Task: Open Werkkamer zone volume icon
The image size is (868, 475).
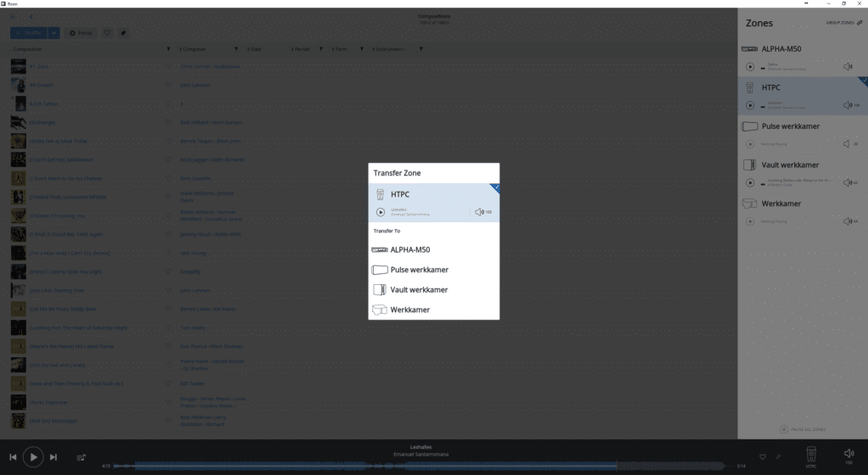Action: pos(848,221)
